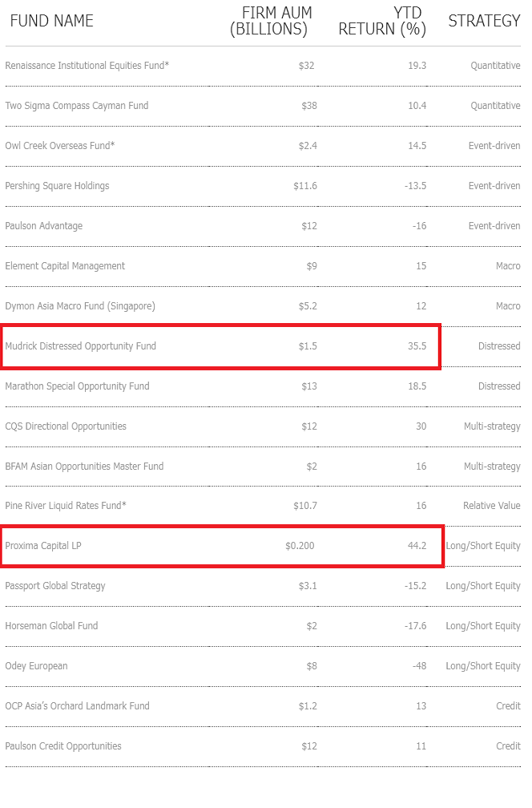Viewport: 532px width, 808px height.
Task: Click the FUND NAME column header
Action: click(x=51, y=21)
